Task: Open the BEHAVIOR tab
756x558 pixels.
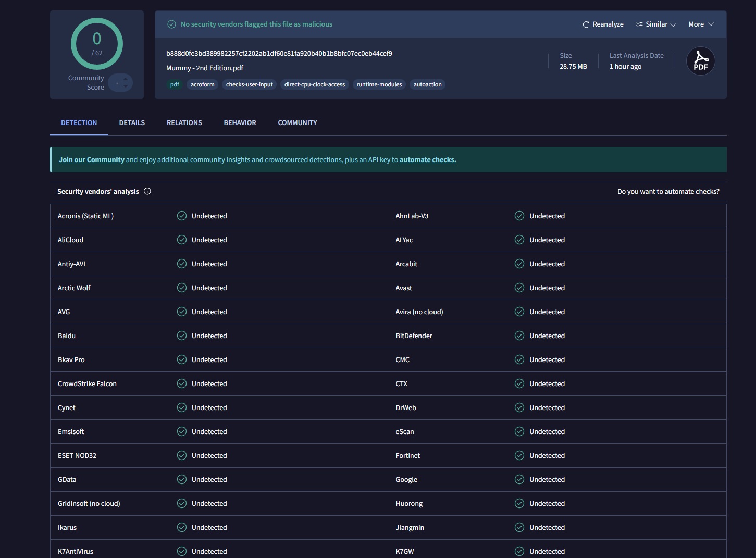Action: pos(240,123)
